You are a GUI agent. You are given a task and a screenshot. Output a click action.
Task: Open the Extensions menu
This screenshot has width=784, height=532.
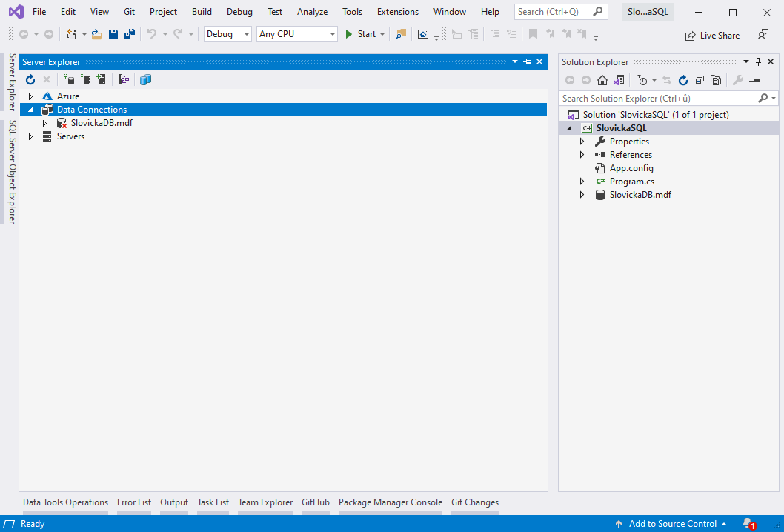(x=397, y=12)
